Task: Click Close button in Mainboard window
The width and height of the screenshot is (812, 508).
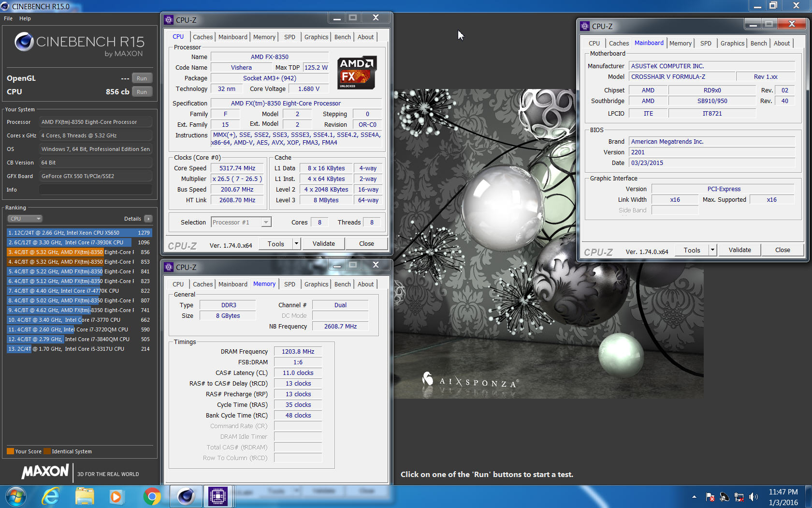Action: [x=783, y=250]
